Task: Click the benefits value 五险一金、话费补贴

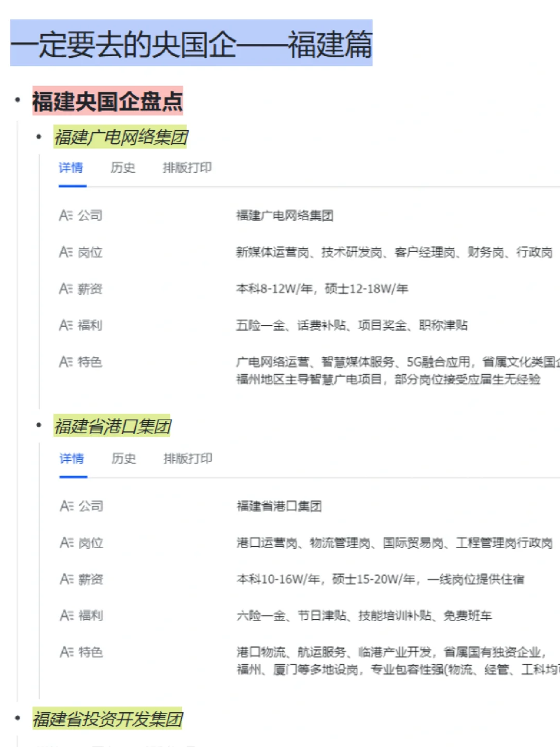Action: tap(291, 325)
